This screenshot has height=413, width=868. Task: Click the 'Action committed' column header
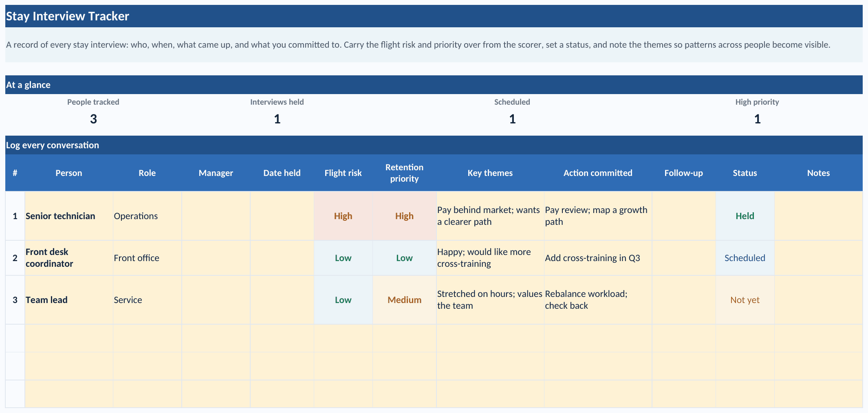tap(598, 173)
